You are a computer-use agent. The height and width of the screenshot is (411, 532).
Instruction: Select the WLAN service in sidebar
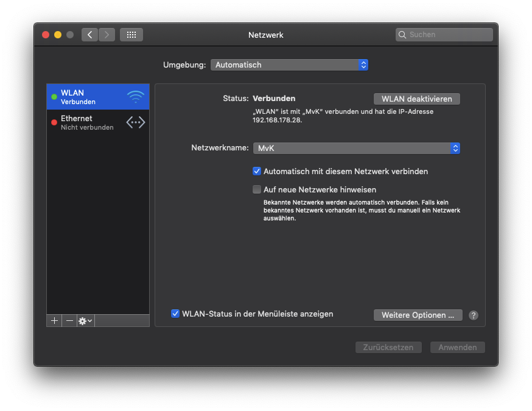click(x=91, y=97)
